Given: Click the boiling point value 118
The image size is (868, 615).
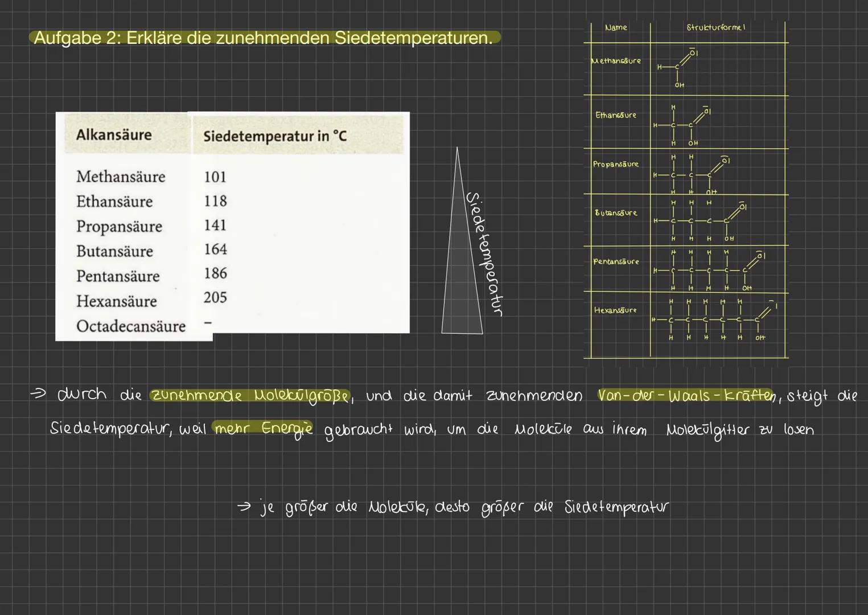Looking at the screenshot, I should 215,201.
